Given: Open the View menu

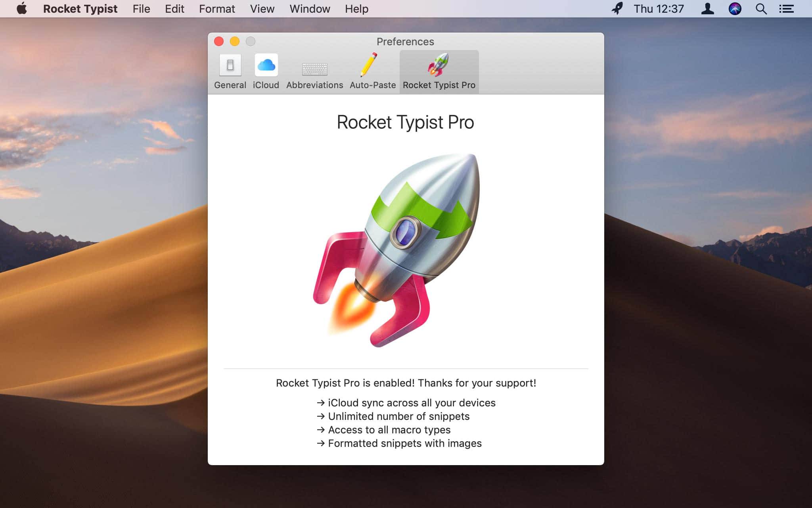Looking at the screenshot, I should pos(262,9).
